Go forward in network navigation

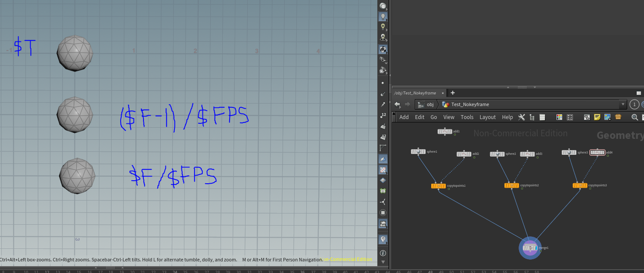[408, 104]
